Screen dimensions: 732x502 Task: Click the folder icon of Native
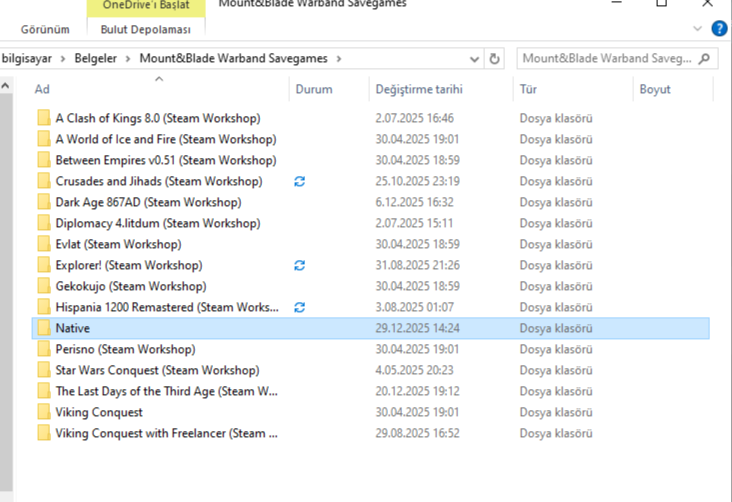pos(44,328)
